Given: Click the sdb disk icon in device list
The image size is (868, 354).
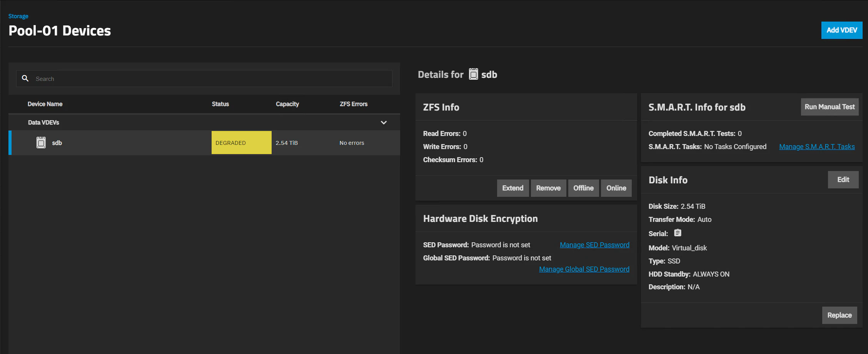Looking at the screenshot, I should (41, 143).
